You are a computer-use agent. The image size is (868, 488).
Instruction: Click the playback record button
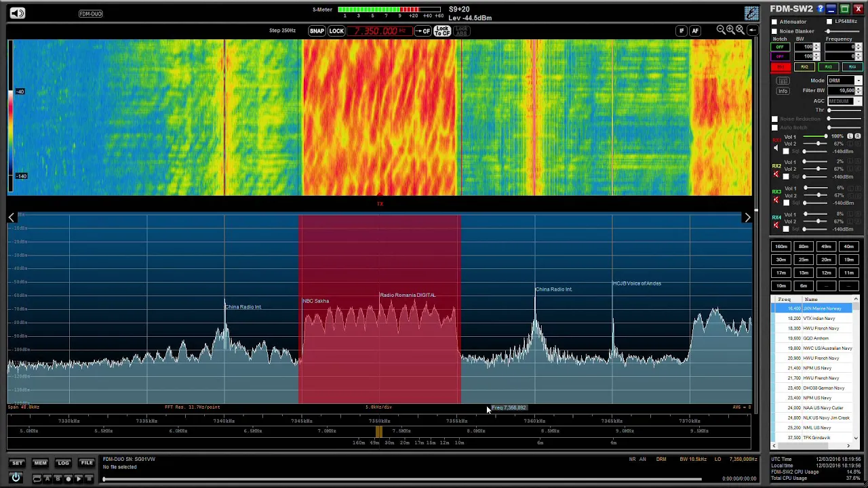(x=68, y=479)
